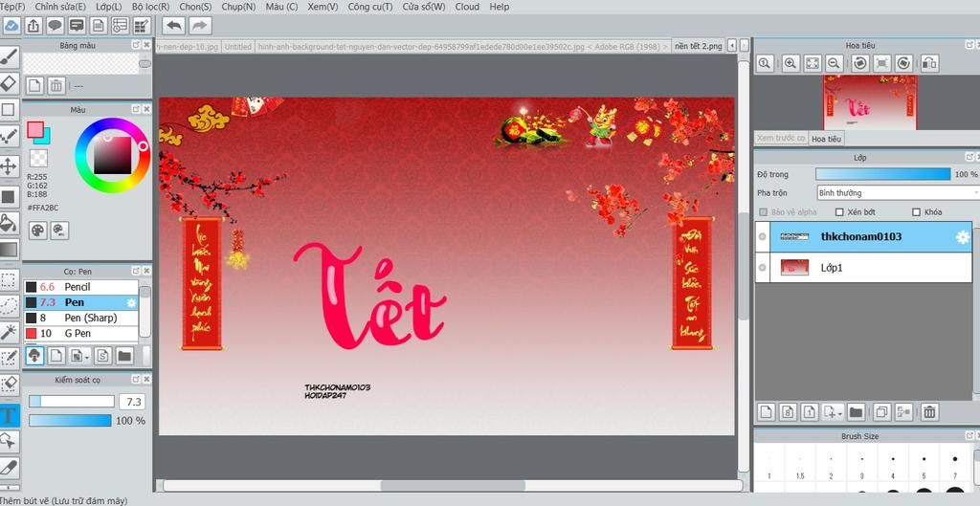Zoom out using Navigator magnifier minus icon

point(834,63)
